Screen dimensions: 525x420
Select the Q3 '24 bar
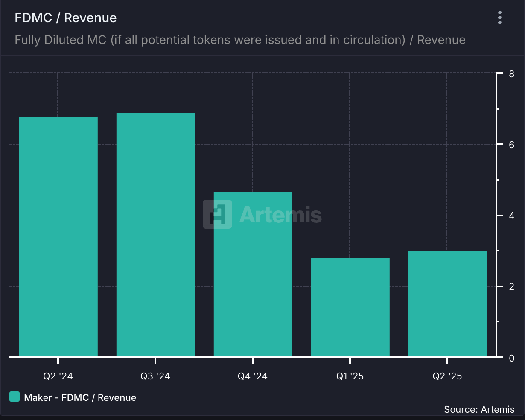point(156,235)
